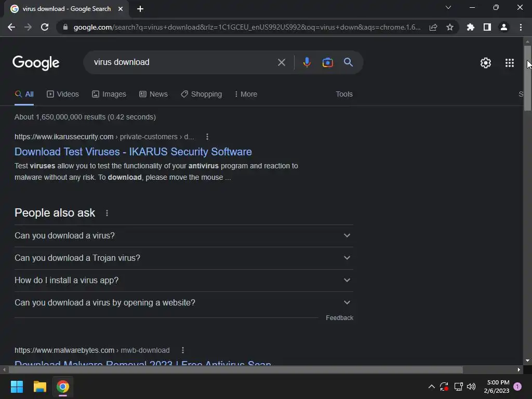
Task: Switch to the News tab
Action: tap(153, 95)
